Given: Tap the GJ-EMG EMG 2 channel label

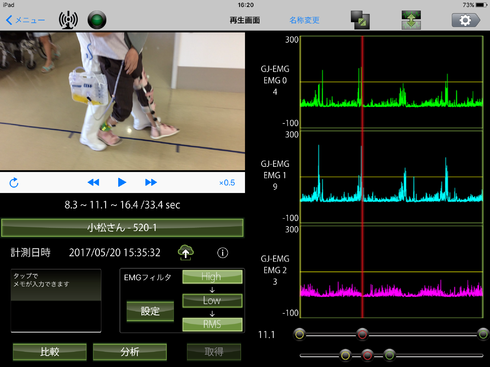Looking at the screenshot, I should click(x=275, y=270).
